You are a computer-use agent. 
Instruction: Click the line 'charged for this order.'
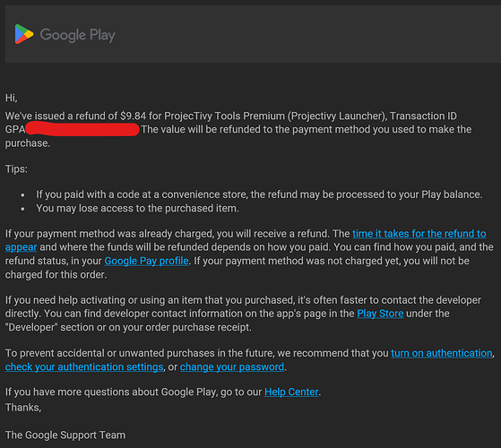tap(56, 274)
